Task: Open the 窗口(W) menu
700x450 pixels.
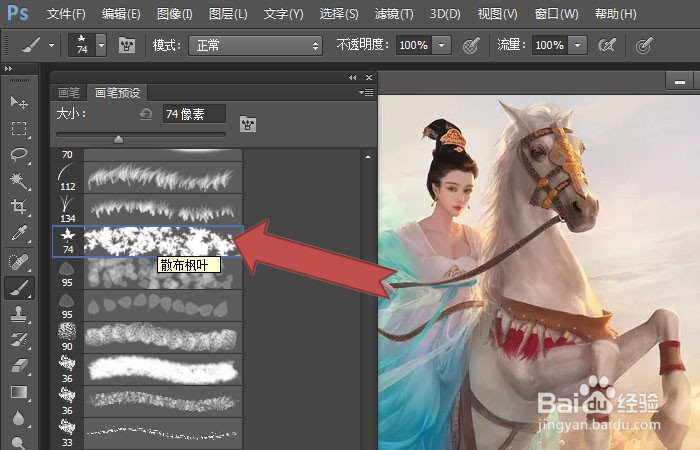Action: coord(557,14)
